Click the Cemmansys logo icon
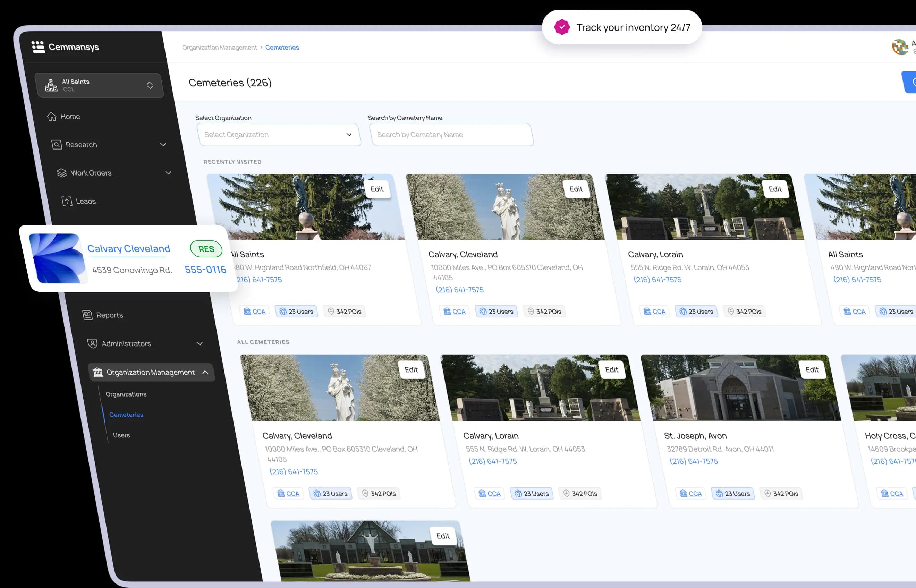The image size is (916, 588). (39, 46)
